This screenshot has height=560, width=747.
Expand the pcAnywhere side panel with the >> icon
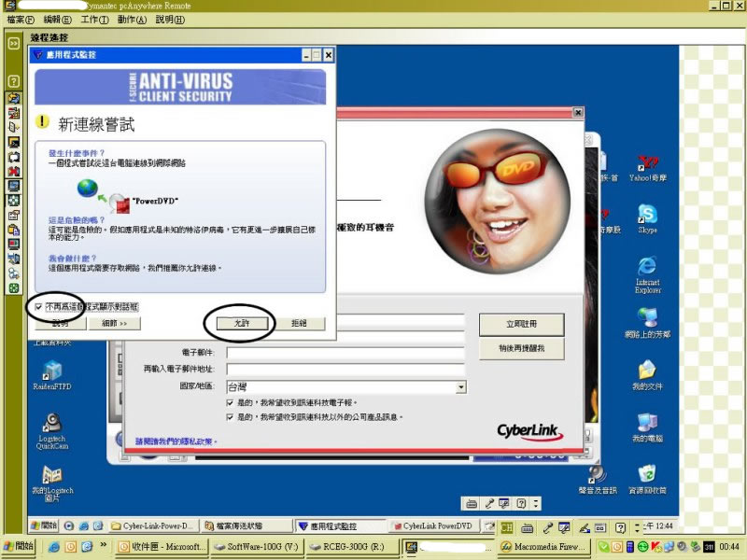[x=14, y=43]
